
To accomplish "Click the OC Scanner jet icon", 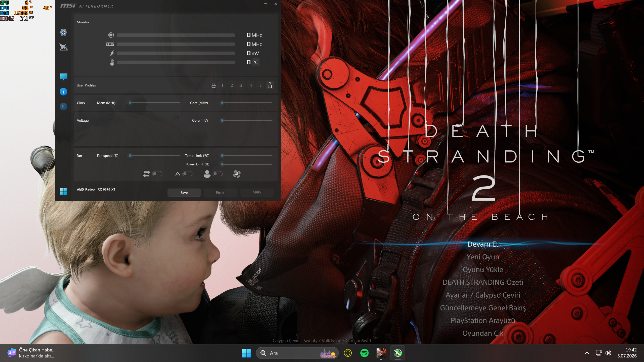I will 63,47.
